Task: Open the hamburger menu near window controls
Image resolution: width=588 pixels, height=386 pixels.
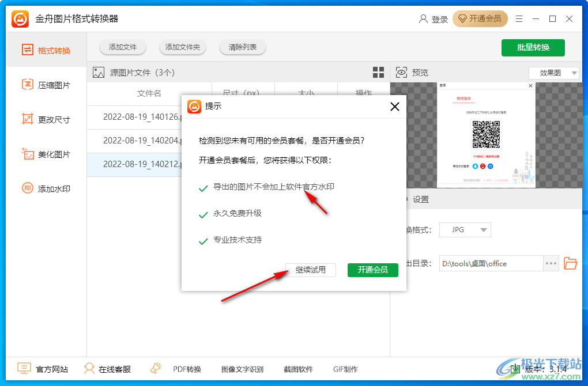Action: click(518, 18)
